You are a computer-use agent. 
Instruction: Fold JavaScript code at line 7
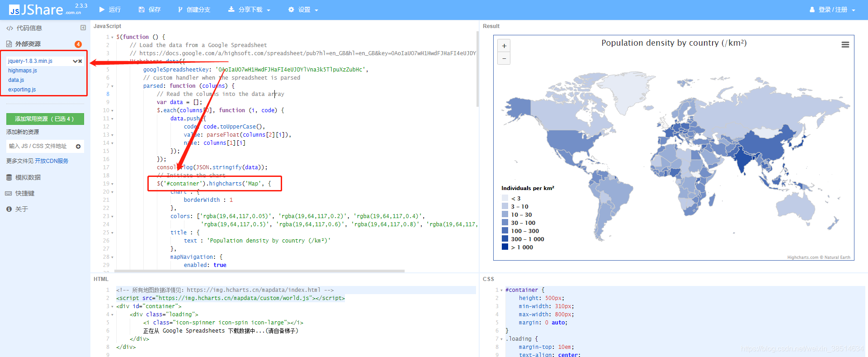112,86
